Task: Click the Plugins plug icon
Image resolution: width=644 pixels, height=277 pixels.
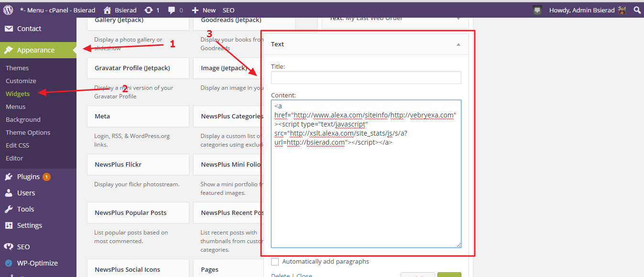Action: [9, 177]
